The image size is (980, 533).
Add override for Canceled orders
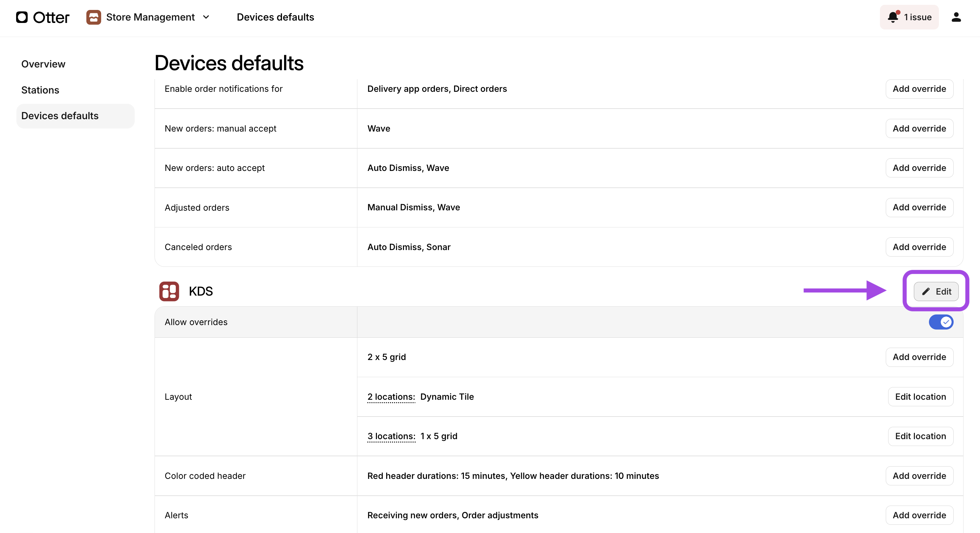click(919, 247)
